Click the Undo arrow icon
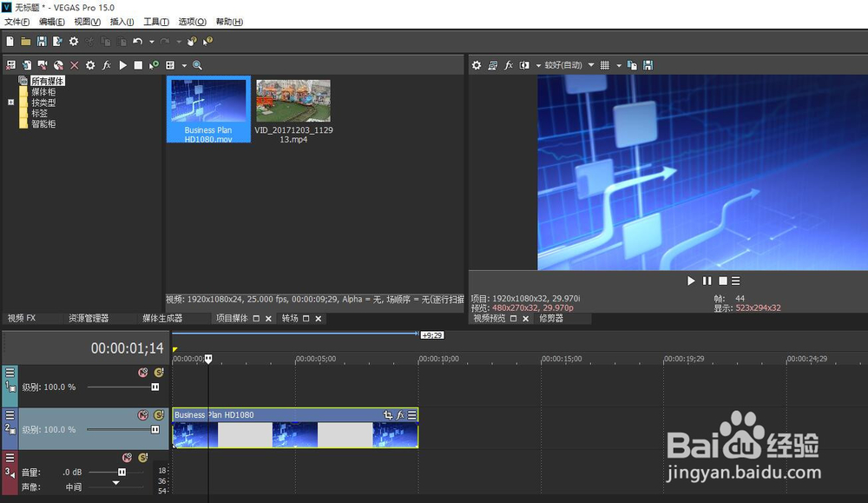This screenshot has height=503, width=868. pyautogui.click(x=137, y=42)
